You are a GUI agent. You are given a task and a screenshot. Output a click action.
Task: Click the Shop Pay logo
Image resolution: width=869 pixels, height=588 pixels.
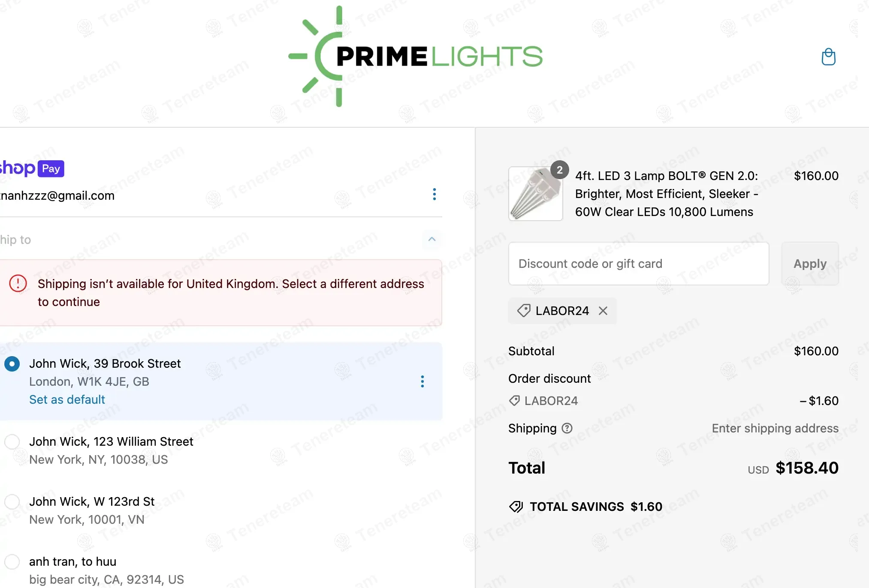[x=32, y=168]
